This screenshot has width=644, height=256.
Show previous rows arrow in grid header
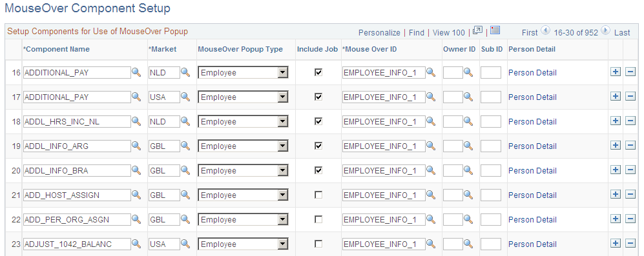pyautogui.click(x=545, y=30)
